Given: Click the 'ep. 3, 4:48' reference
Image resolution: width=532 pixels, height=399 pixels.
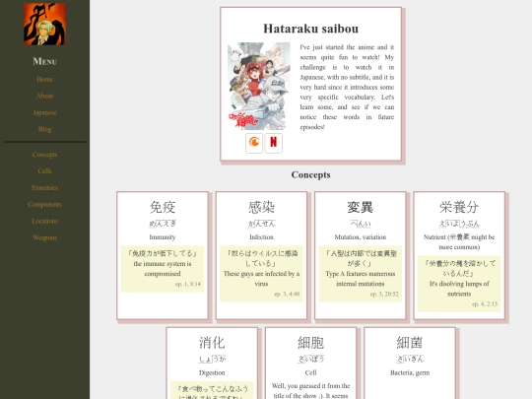Looking at the screenshot, I should pyautogui.click(x=287, y=294).
